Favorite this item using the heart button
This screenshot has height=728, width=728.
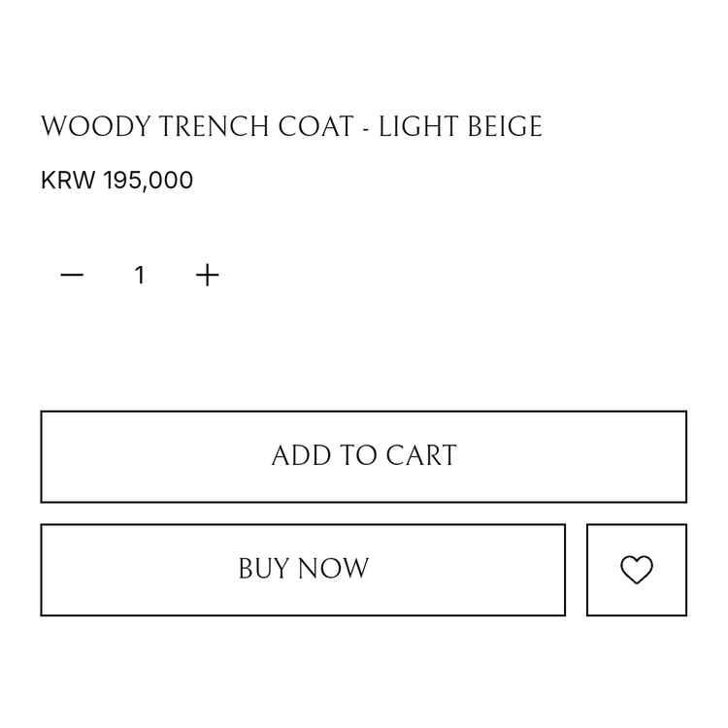[637, 570]
